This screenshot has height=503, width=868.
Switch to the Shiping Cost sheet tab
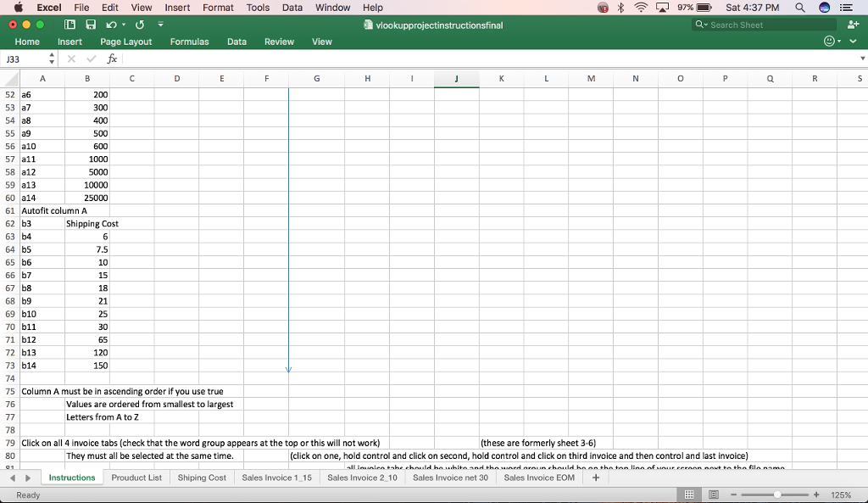click(x=202, y=478)
